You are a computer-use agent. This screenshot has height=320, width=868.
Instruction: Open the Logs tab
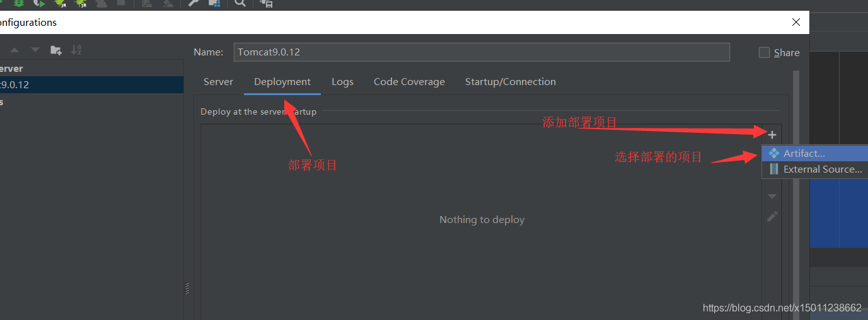(342, 82)
